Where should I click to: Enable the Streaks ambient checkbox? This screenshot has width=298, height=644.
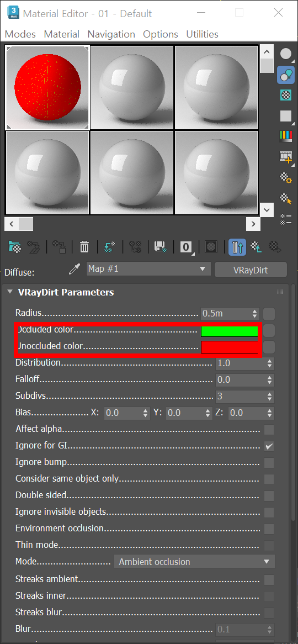click(x=269, y=580)
